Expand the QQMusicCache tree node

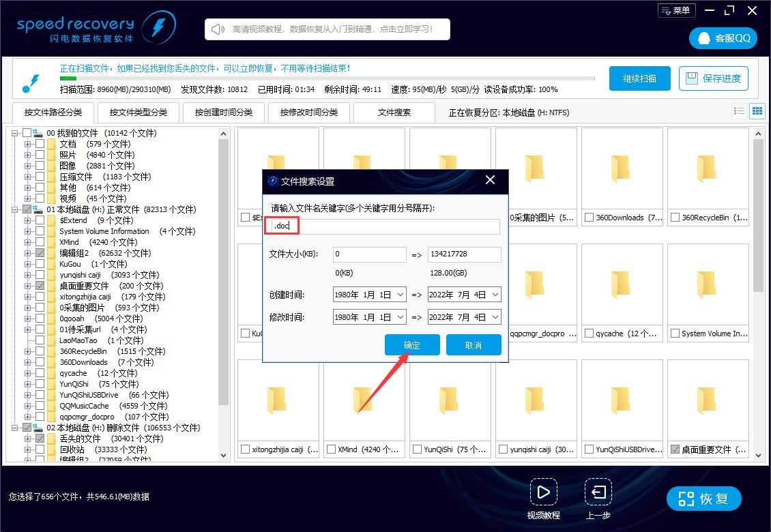(27, 406)
